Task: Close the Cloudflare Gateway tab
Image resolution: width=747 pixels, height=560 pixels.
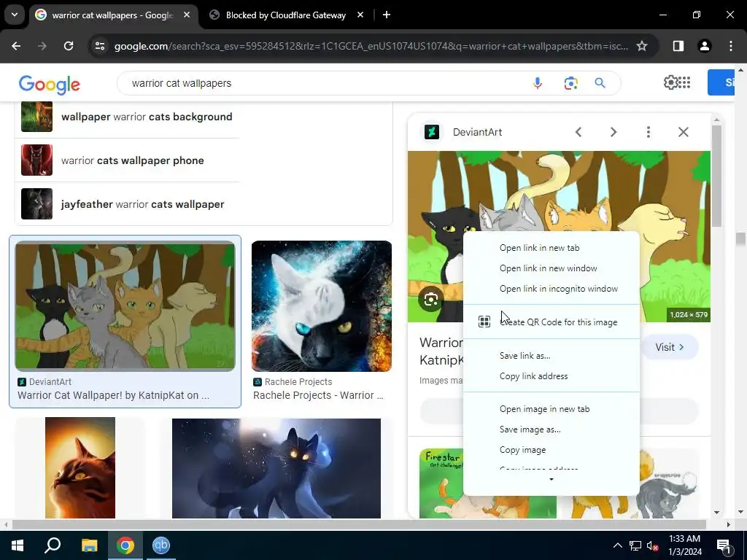Action: tap(360, 15)
